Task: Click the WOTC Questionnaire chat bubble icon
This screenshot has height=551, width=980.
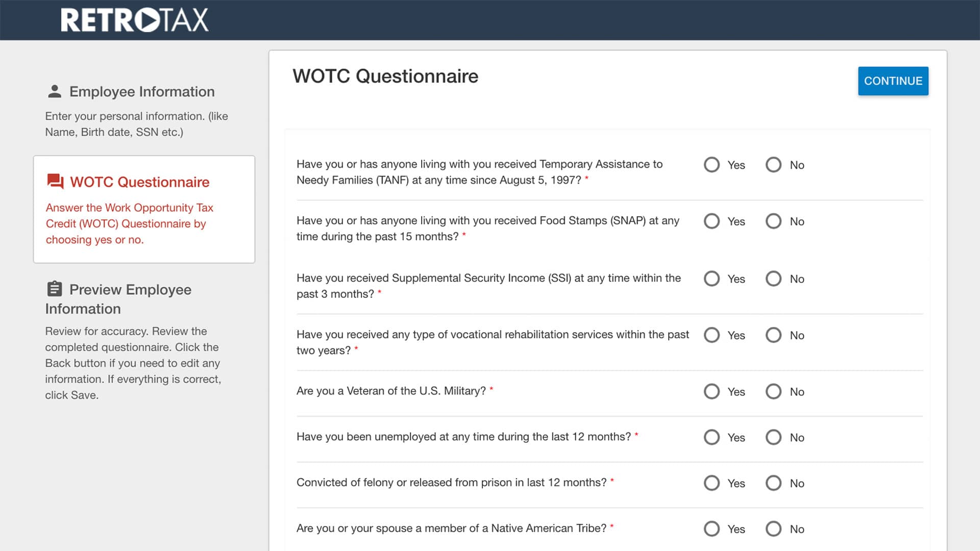Action: tap(55, 182)
